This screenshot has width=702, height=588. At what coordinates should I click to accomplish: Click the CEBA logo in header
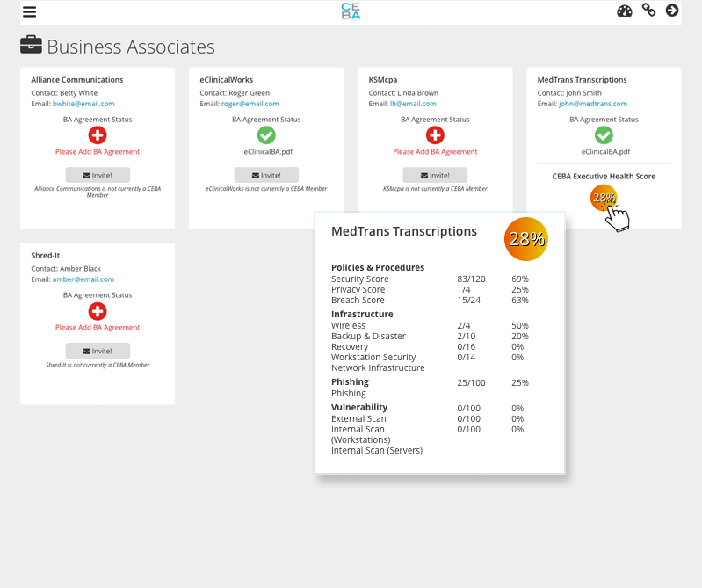tap(351, 11)
